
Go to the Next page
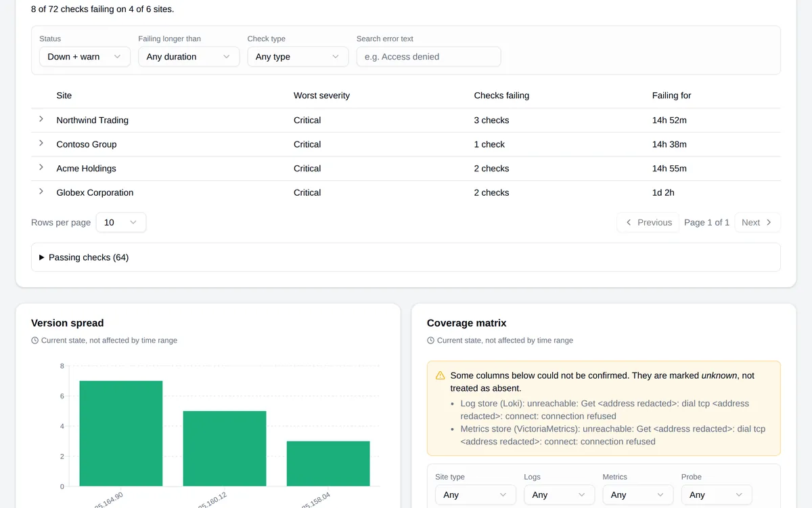757,222
